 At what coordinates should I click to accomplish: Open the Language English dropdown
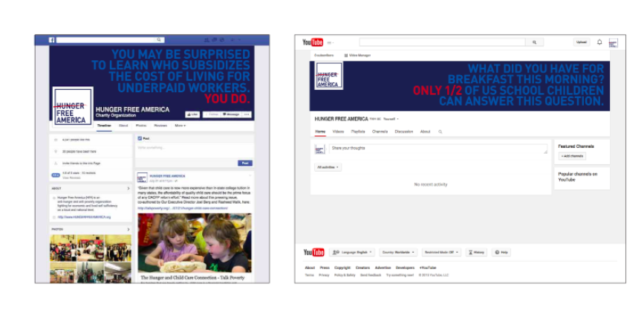point(352,252)
